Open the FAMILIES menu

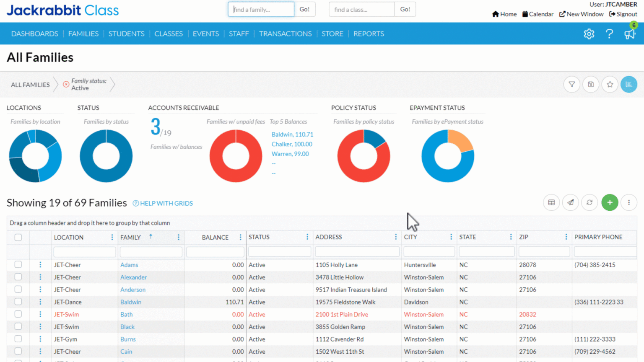coord(83,34)
